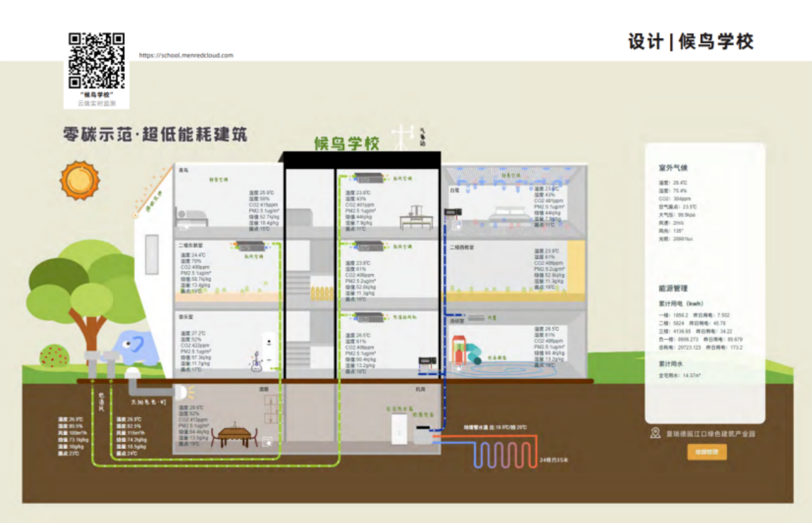Click the 风速: 2m/s reading
Screen dimensions: 812x523
click(673, 223)
